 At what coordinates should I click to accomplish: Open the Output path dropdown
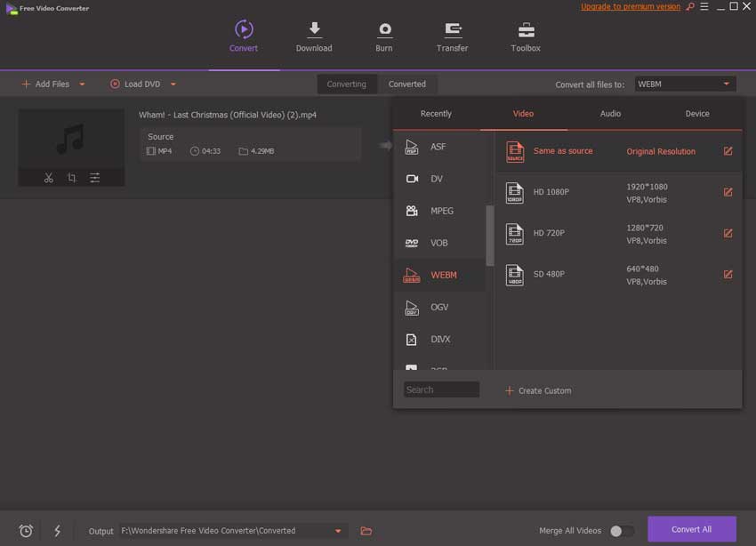(338, 531)
